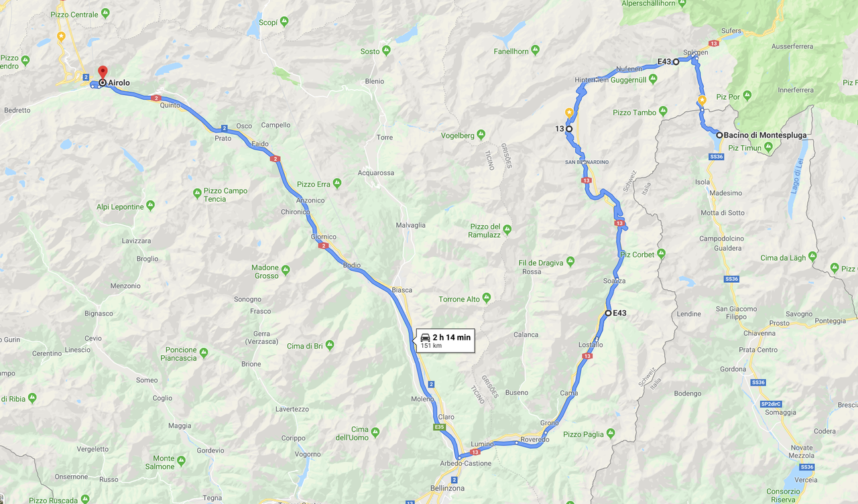Screen dimensions: 858x504
Task: Click the red Airolo destination pin
Action: [x=103, y=72]
